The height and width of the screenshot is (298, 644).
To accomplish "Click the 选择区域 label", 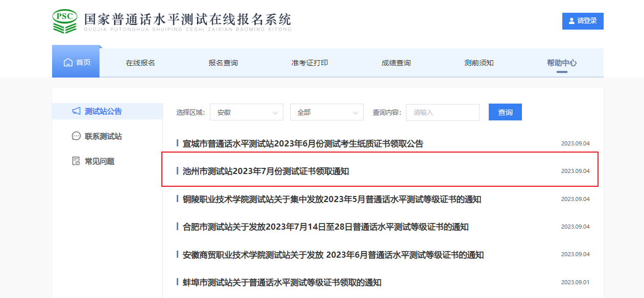I will [x=190, y=112].
